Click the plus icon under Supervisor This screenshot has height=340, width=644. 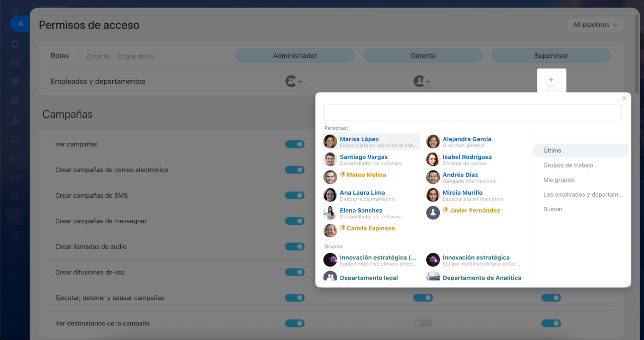(551, 80)
